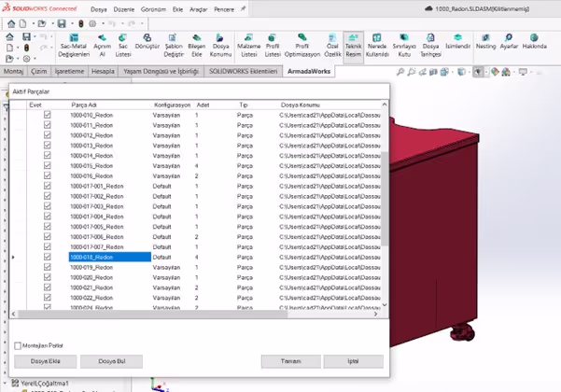Open the view settings monitor dropdown arrow
The height and width of the screenshot is (392, 561).
click(x=531, y=72)
